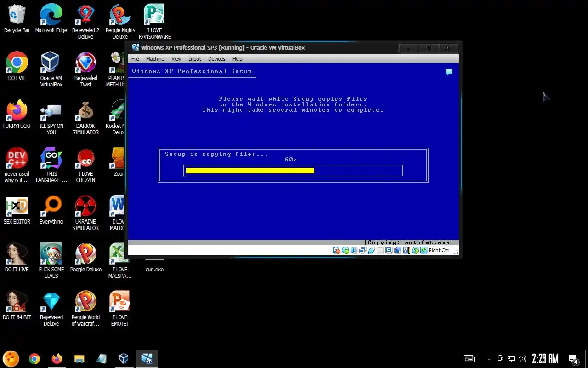The image size is (588, 368).
Task: Click the yellow setup copying progress bar
Action: coord(250,171)
